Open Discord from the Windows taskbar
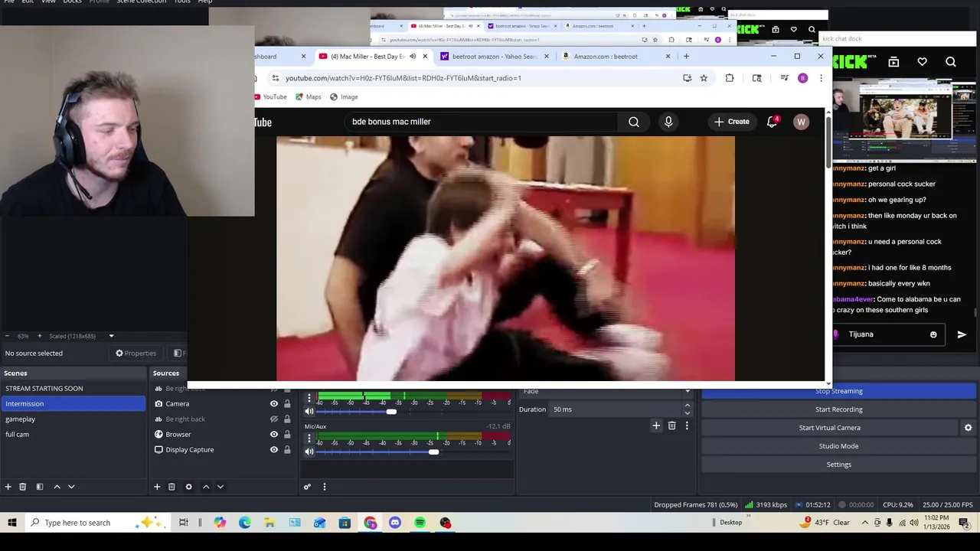Viewport: 980px width, 551px height. [395, 523]
